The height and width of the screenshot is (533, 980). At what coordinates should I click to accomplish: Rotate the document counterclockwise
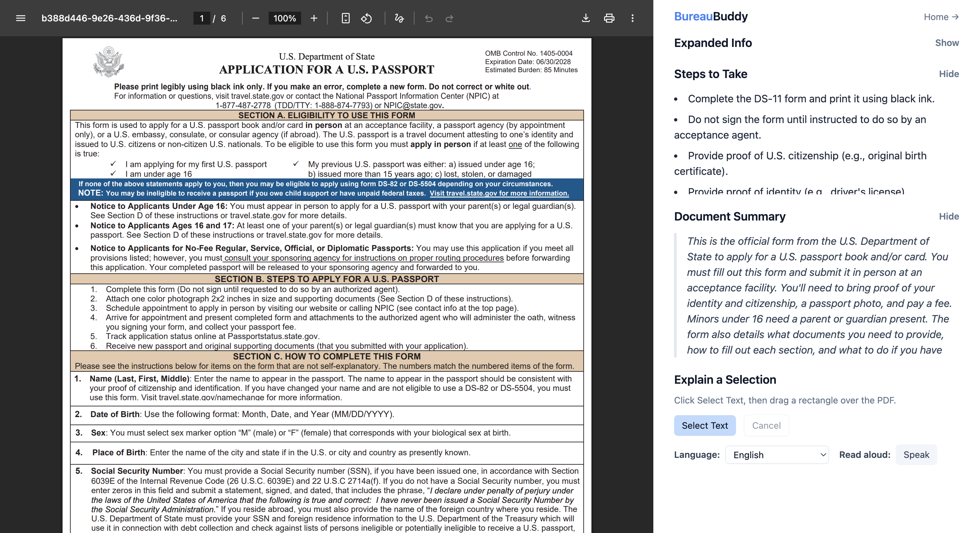pos(366,18)
